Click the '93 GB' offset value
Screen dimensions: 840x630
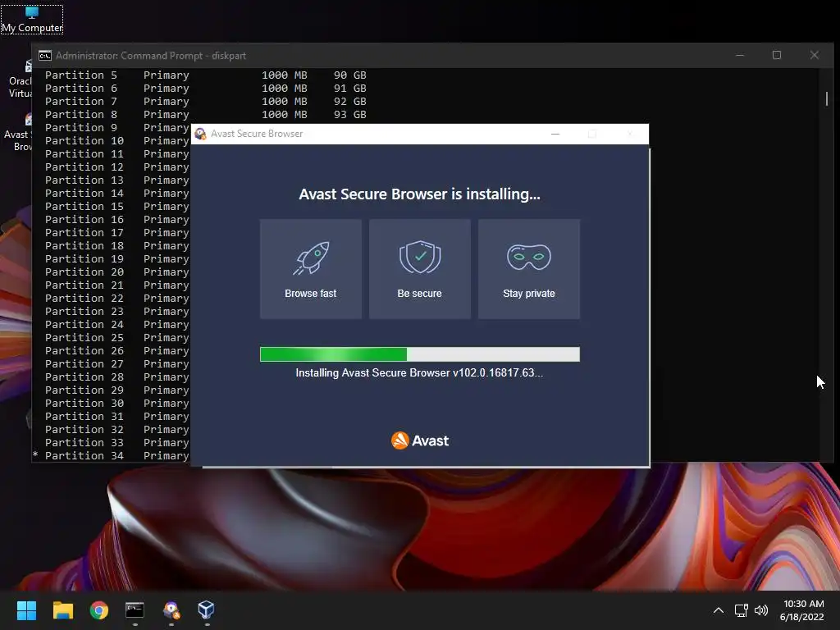pyautogui.click(x=350, y=115)
